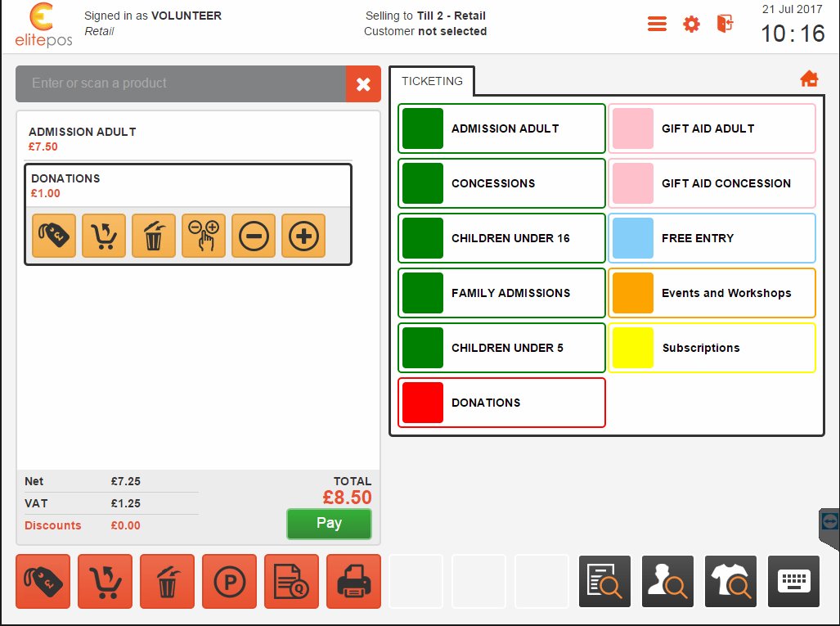This screenshot has height=626, width=840.
Task: Open the customer search icon
Action: (x=667, y=582)
